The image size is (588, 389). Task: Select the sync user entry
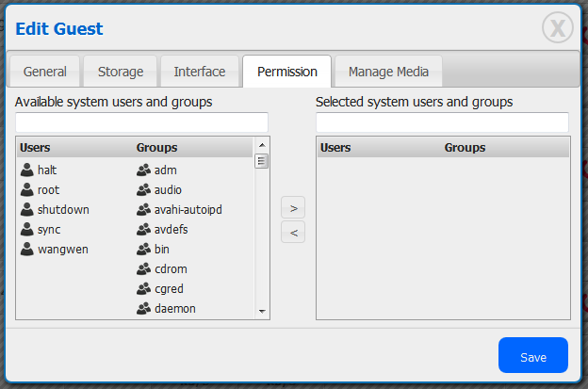click(x=48, y=230)
